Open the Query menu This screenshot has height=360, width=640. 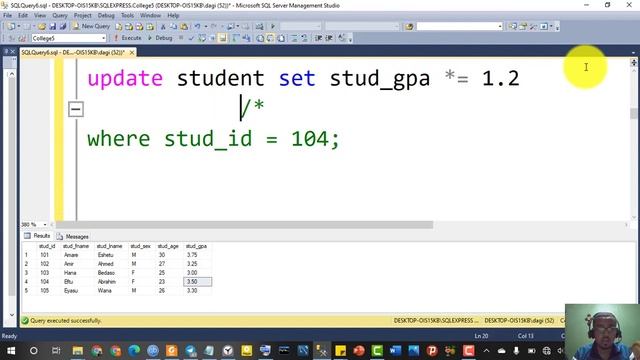(60, 15)
